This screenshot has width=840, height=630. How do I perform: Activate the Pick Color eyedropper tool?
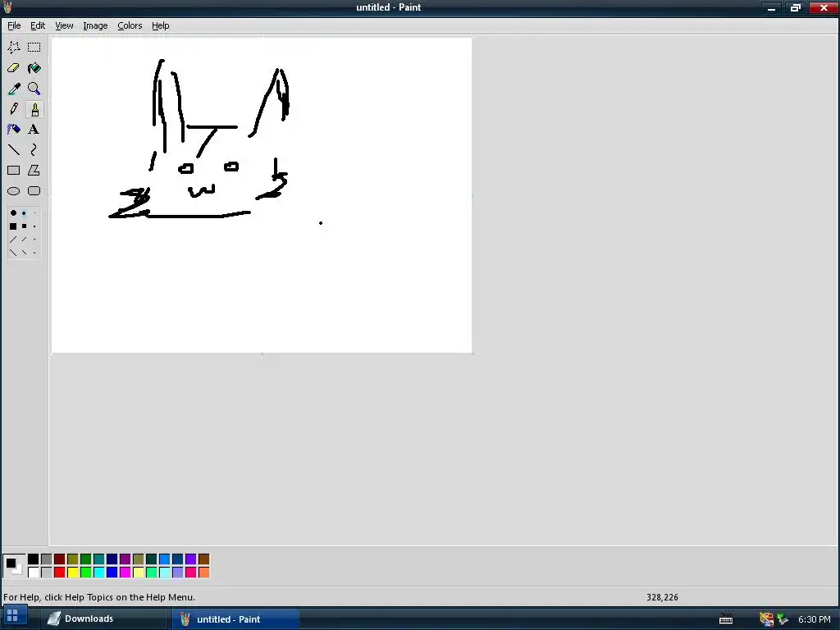14,89
